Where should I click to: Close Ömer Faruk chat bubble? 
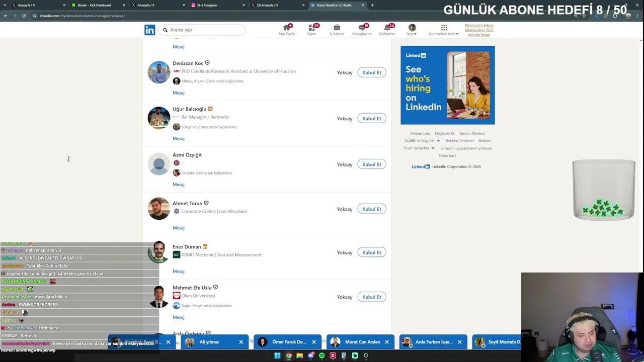314,342
